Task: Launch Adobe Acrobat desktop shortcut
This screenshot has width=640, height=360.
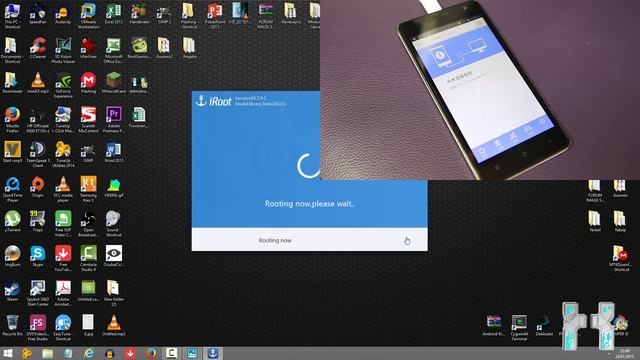Action: pyautogui.click(x=63, y=293)
